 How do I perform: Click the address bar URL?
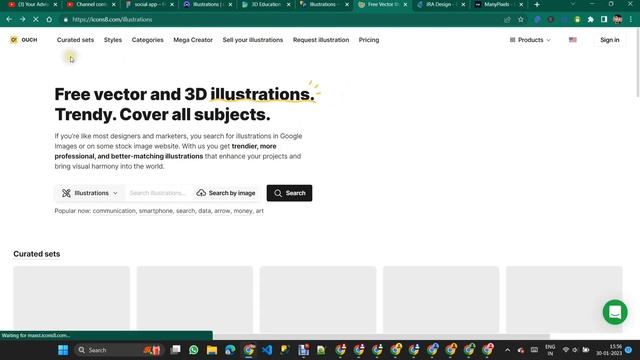point(112,19)
